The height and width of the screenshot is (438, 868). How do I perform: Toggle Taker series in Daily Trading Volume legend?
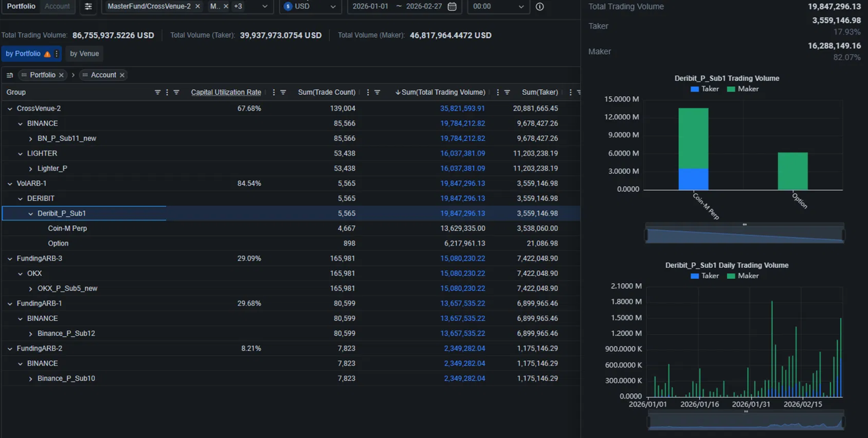[x=704, y=276]
